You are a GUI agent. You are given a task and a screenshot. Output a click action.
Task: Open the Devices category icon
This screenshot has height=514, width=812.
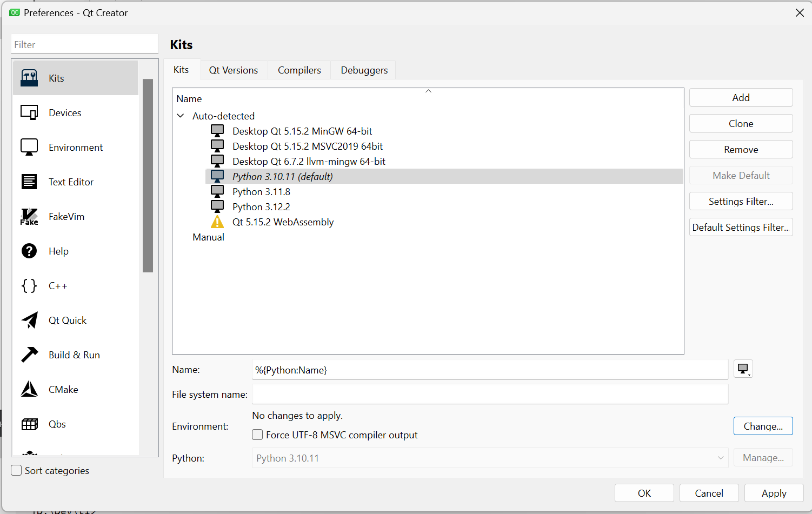(29, 112)
